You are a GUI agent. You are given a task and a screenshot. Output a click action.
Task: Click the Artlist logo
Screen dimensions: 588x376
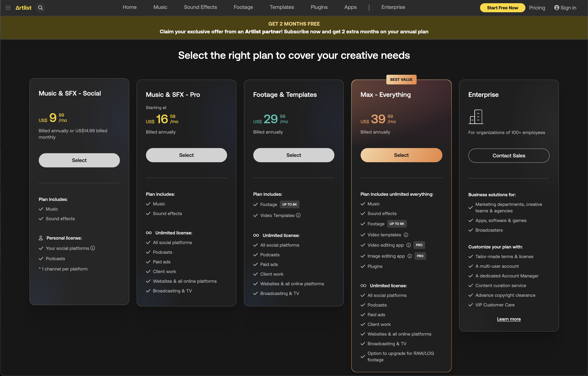pos(23,8)
